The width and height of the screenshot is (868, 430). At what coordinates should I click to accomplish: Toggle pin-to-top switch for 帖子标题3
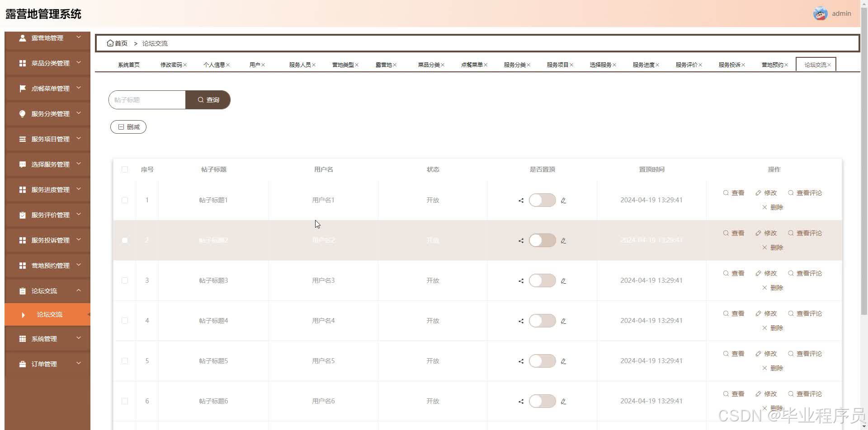tap(542, 280)
